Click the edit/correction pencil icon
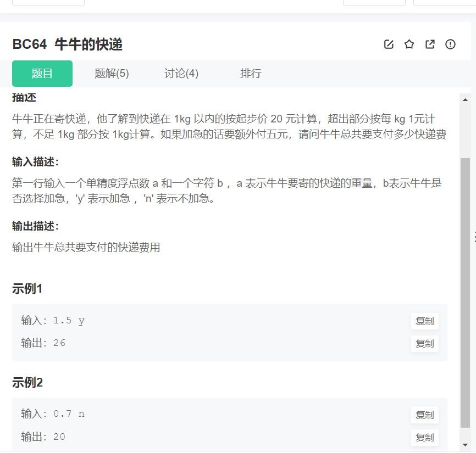Viewport: 476px width, 453px height. pyautogui.click(x=389, y=44)
